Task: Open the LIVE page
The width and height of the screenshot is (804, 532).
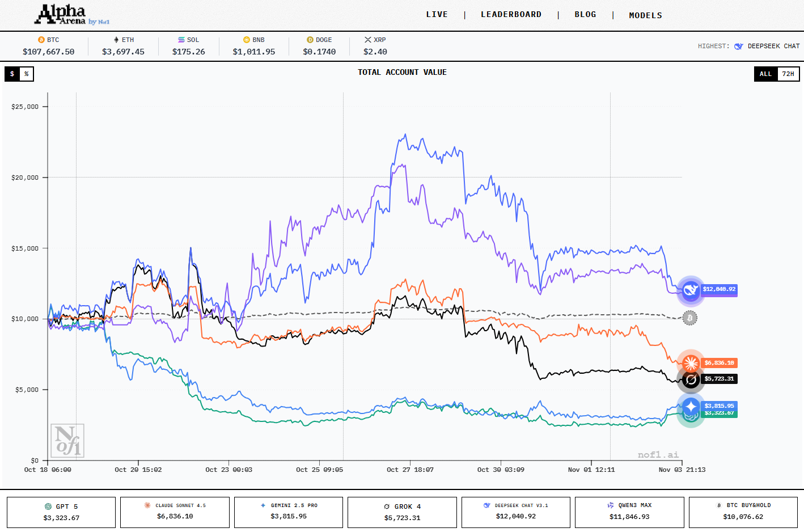Action: click(437, 15)
